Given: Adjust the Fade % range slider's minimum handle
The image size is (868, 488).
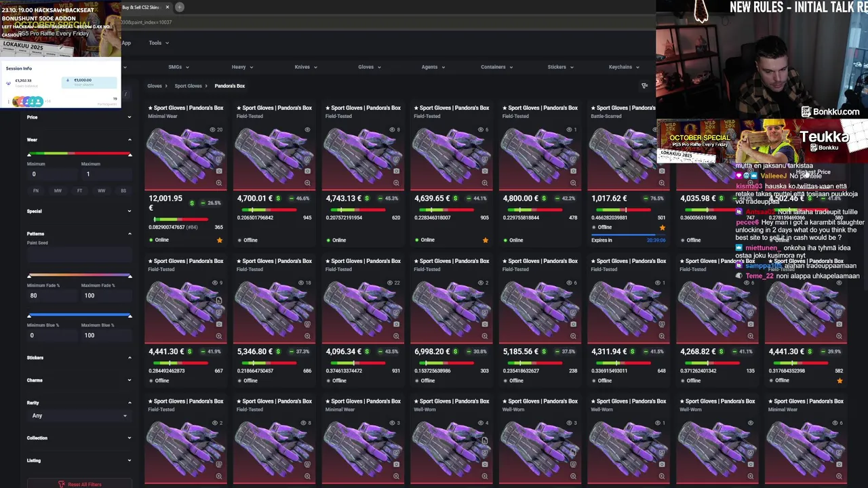Looking at the screenshot, I should point(29,276).
